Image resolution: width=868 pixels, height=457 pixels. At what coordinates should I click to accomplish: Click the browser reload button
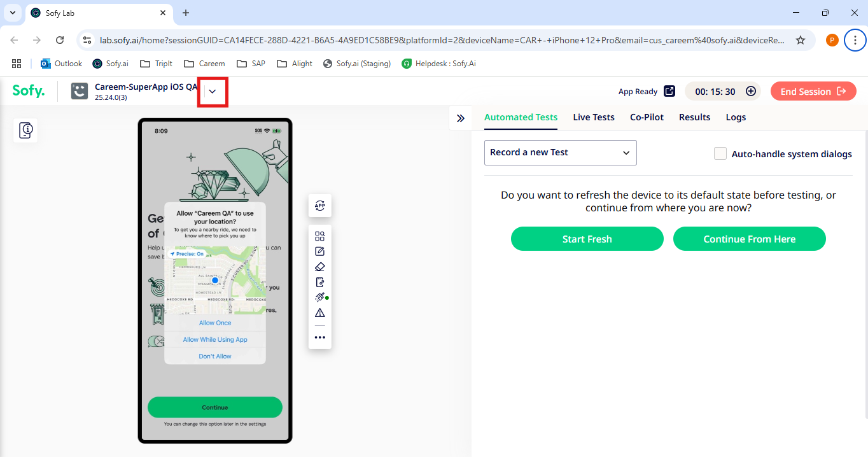click(60, 40)
